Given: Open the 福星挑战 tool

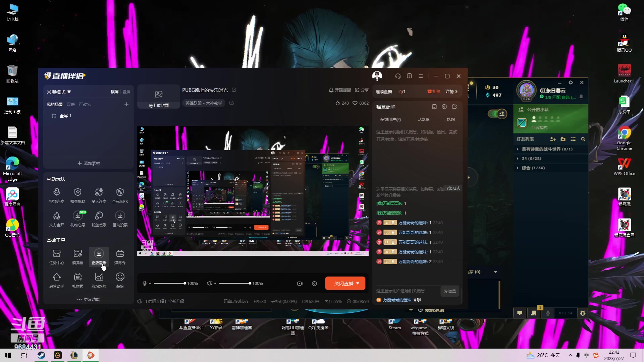Looking at the screenshot, I should [78, 195].
